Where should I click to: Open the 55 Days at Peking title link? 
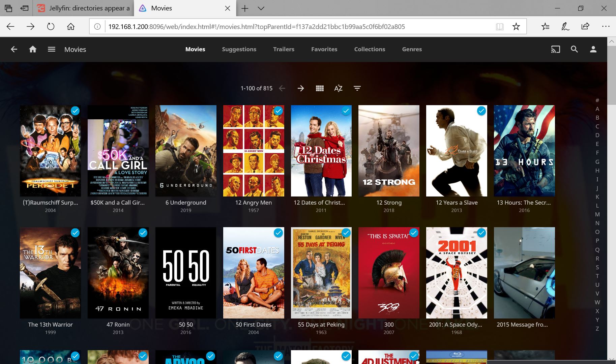321,325
